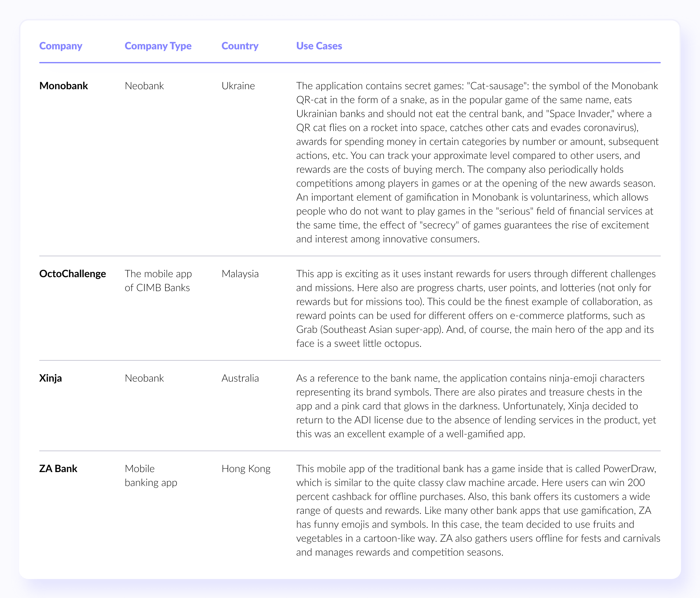Click Neobank type in Xinja row

click(x=144, y=378)
